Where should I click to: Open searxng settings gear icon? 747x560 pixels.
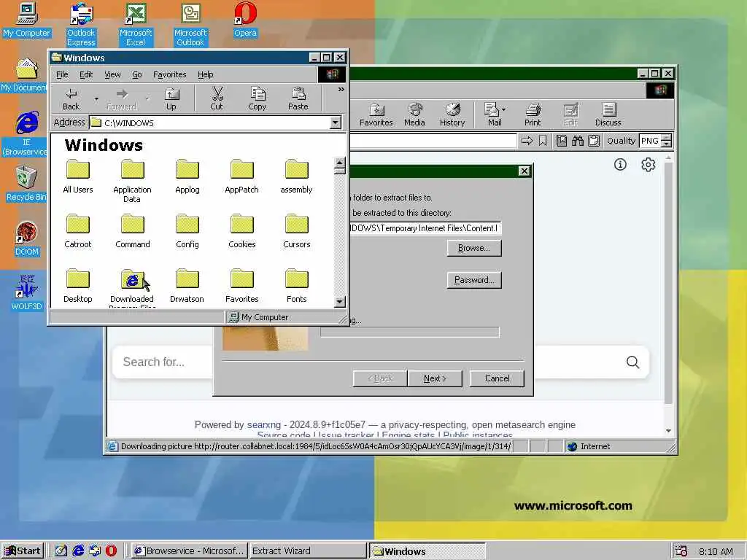pyautogui.click(x=648, y=165)
